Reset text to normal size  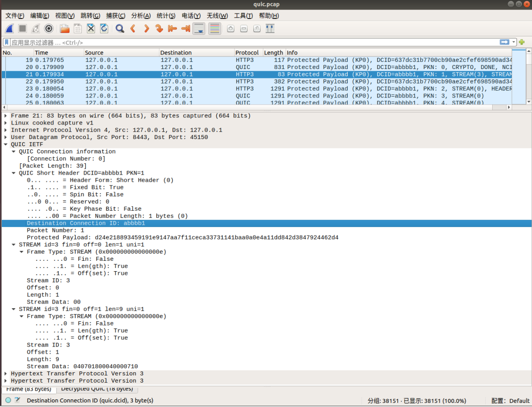(257, 28)
